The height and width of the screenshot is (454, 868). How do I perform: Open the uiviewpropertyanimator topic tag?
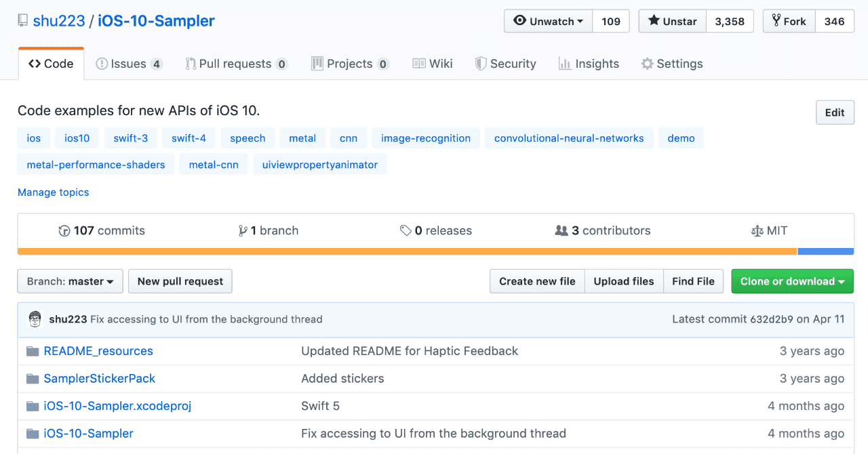[320, 165]
